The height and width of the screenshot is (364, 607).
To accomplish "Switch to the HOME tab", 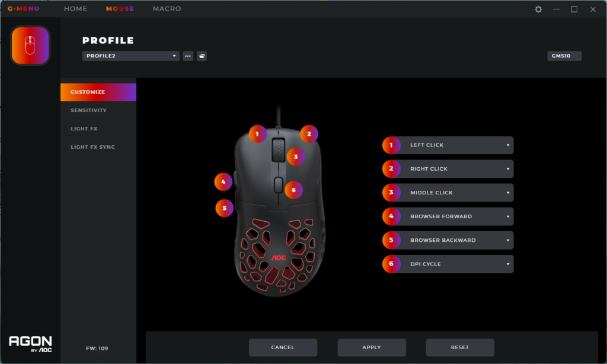I will pos(75,9).
